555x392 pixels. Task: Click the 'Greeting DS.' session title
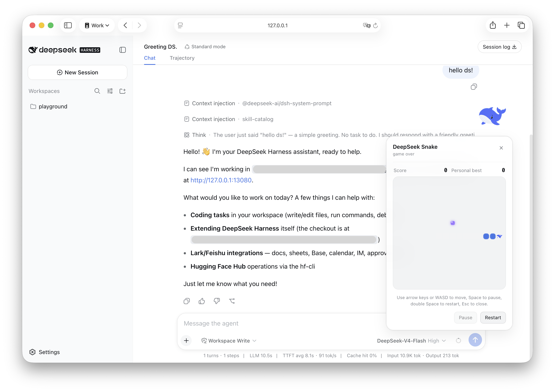[160, 47]
